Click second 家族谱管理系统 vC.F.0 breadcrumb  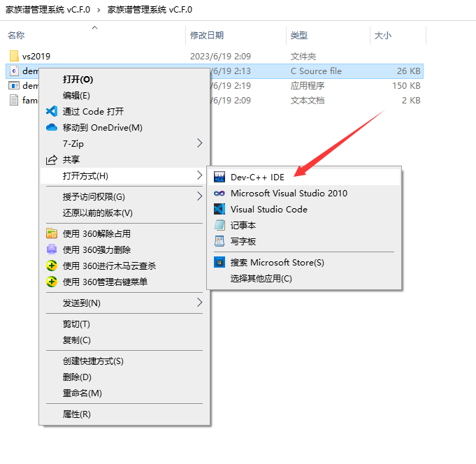pyautogui.click(x=150, y=10)
